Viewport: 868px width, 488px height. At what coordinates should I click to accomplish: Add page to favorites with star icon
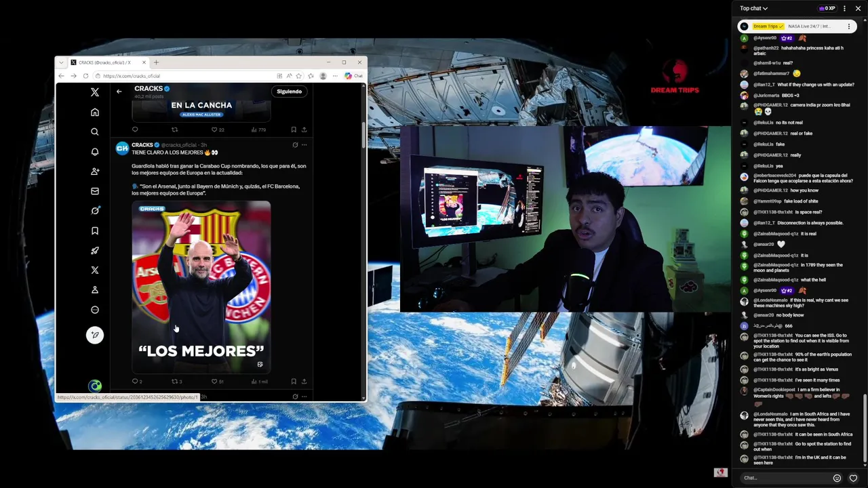[x=299, y=76]
